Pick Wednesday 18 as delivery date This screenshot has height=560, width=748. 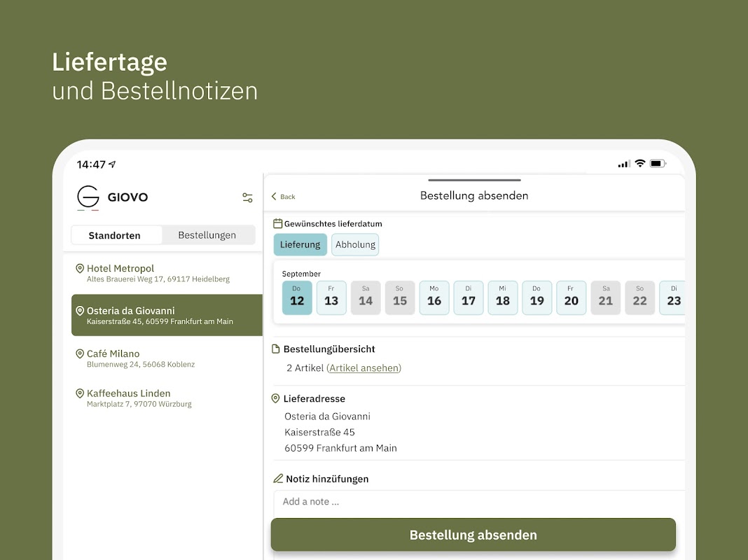pos(503,297)
